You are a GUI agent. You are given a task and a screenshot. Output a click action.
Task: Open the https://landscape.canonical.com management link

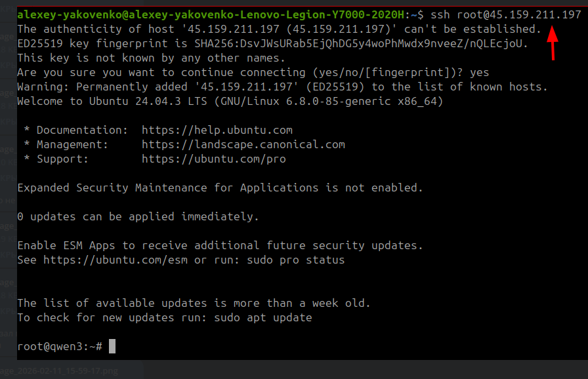point(243,144)
